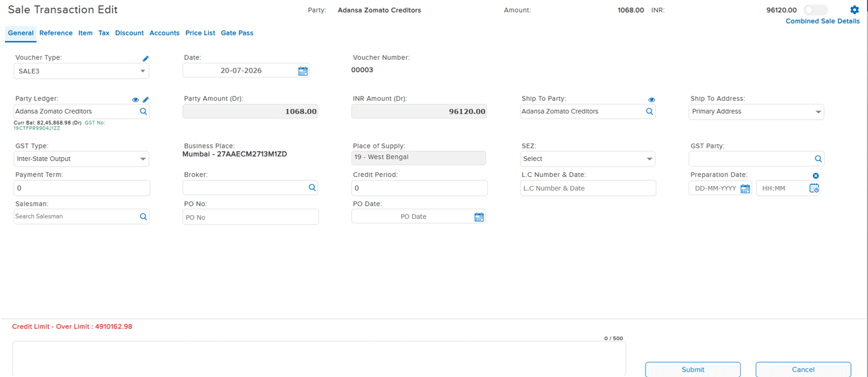Click the GST number 19CTFPR9904J1ZZ
Screen dimensions: 868x377
tap(37, 128)
